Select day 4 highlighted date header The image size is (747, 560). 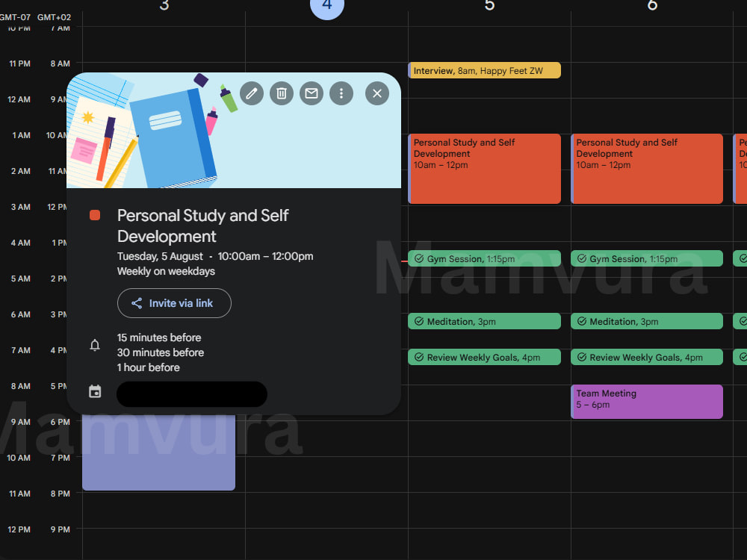point(327,6)
